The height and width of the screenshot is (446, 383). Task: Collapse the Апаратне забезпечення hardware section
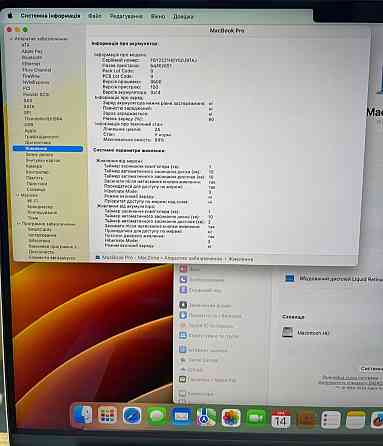coord(11,39)
